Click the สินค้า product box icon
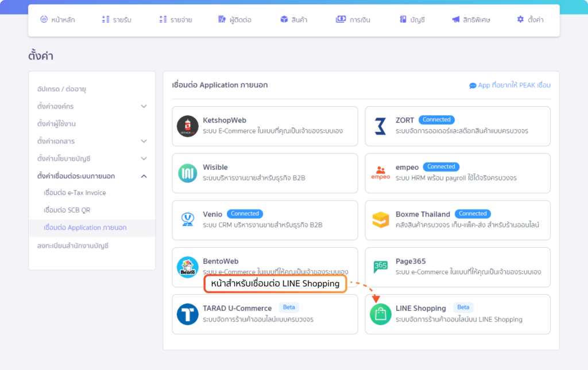Viewport: 588px width, 370px height. [x=284, y=19]
